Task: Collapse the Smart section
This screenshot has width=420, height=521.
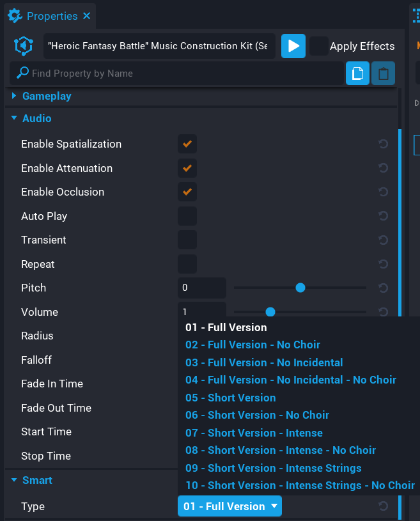Action: click(x=13, y=480)
